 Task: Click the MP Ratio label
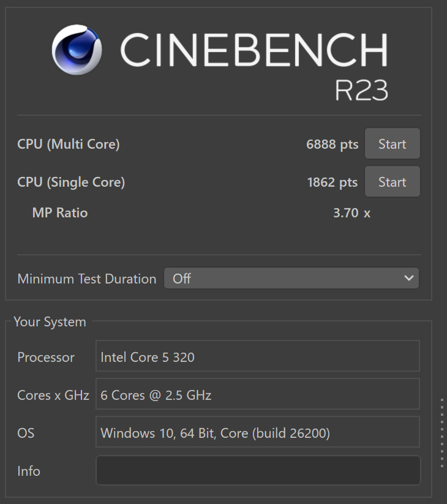(x=60, y=213)
